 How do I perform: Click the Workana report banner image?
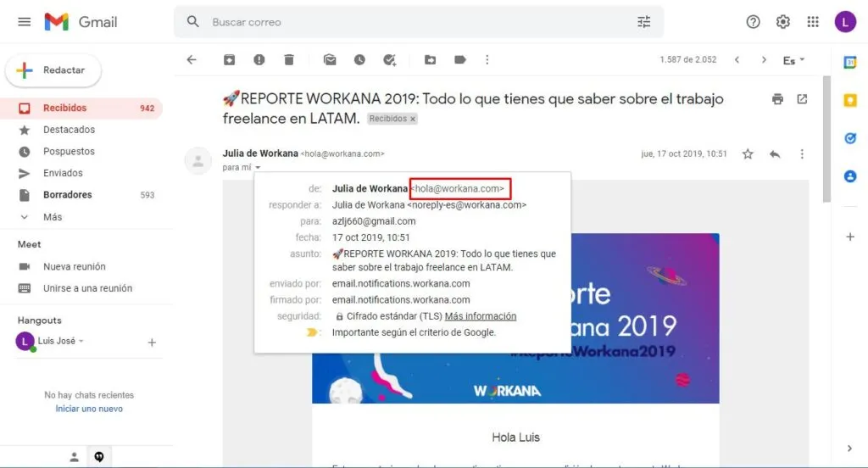click(645, 319)
